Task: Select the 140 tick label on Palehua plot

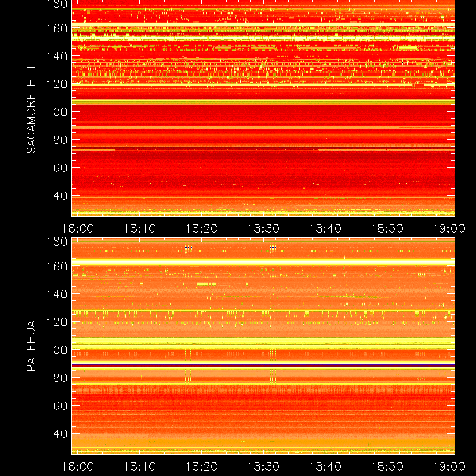Action: 57,294
